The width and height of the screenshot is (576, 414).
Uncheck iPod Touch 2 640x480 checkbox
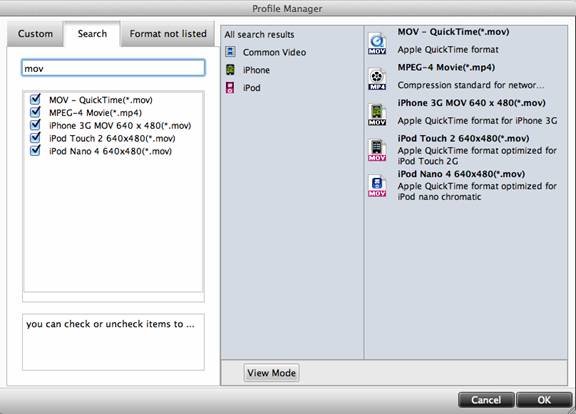click(x=35, y=138)
